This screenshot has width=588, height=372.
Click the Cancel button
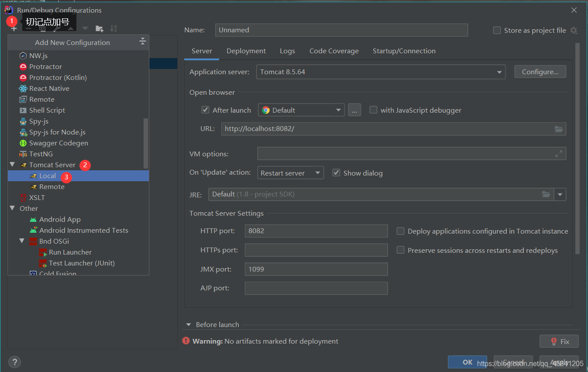click(x=513, y=362)
